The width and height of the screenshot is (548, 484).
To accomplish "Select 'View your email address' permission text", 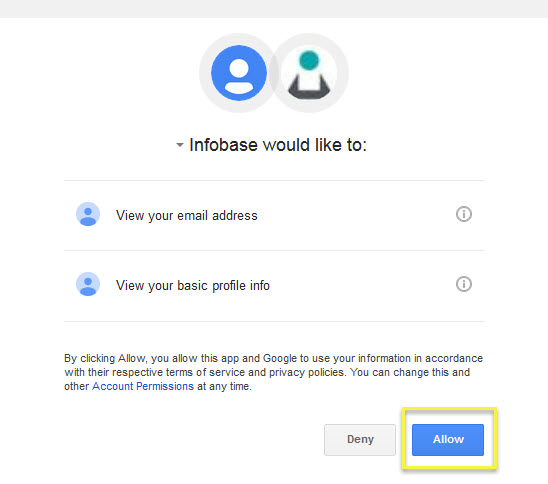I will point(187,215).
